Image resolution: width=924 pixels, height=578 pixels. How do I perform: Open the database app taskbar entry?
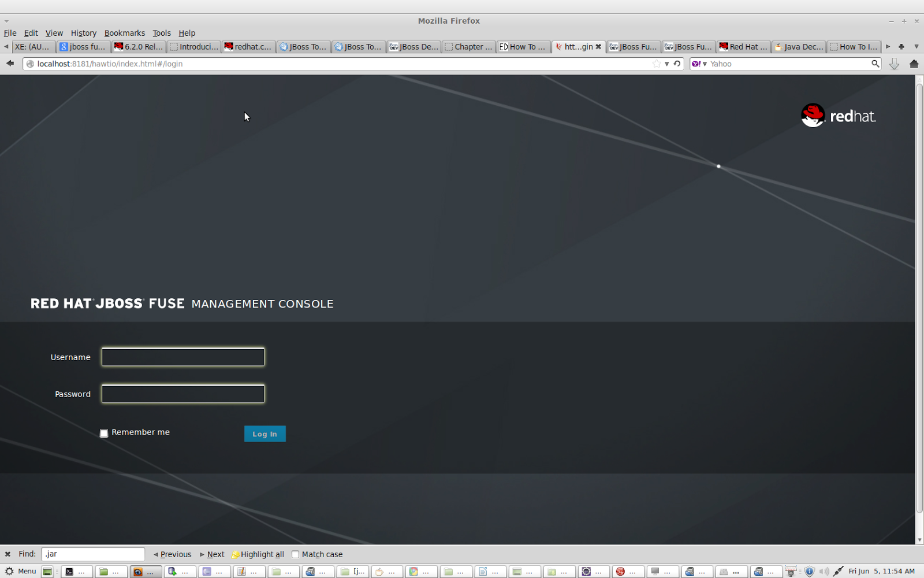click(180, 572)
